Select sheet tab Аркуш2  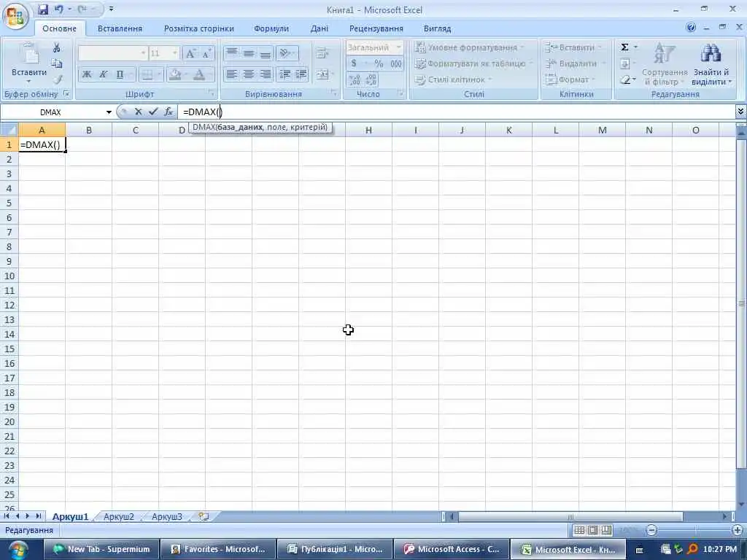(x=119, y=517)
